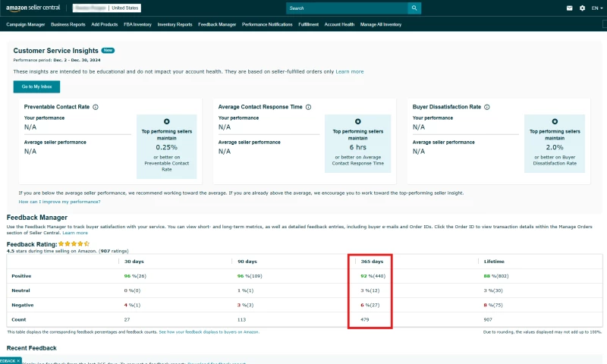Open the settings gear icon
The height and width of the screenshot is (364, 607).
[x=582, y=8]
